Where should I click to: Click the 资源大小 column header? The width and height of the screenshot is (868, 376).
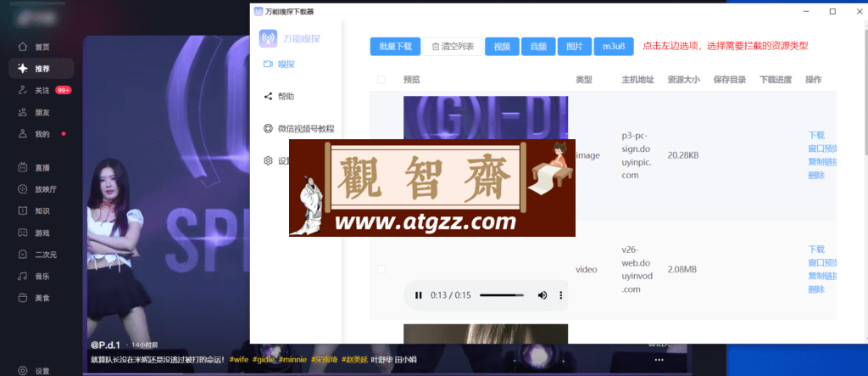click(684, 80)
